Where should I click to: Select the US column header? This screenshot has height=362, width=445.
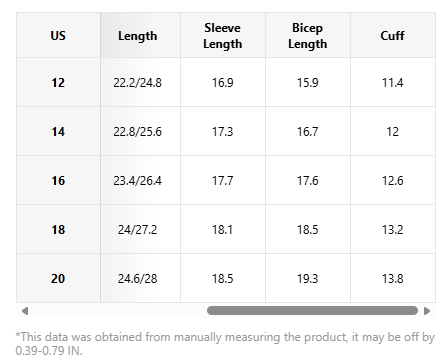pos(58,35)
